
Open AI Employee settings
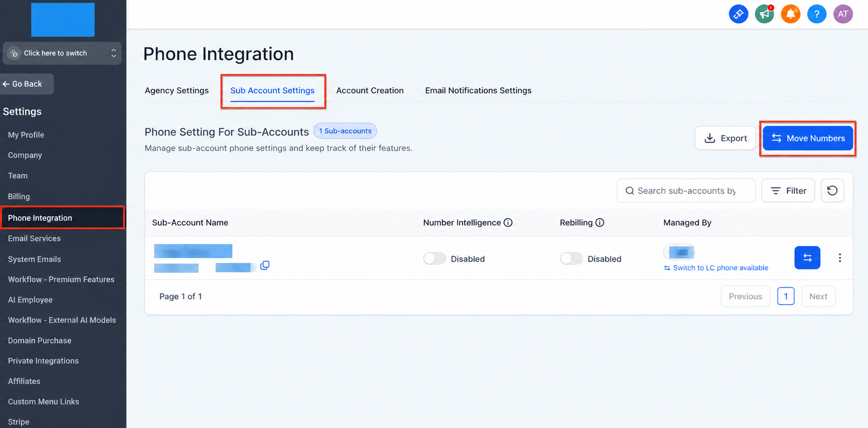pos(30,300)
